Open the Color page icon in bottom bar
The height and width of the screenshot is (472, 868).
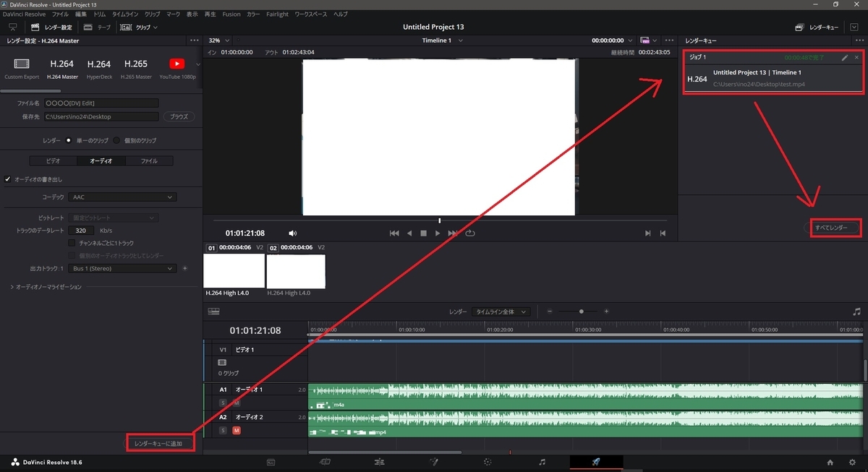point(488,461)
